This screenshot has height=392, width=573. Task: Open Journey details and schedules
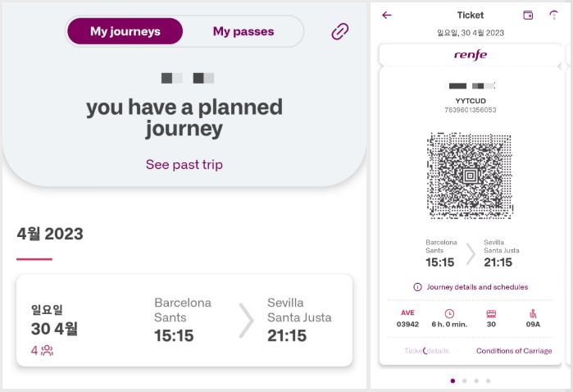(x=477, y=287)
